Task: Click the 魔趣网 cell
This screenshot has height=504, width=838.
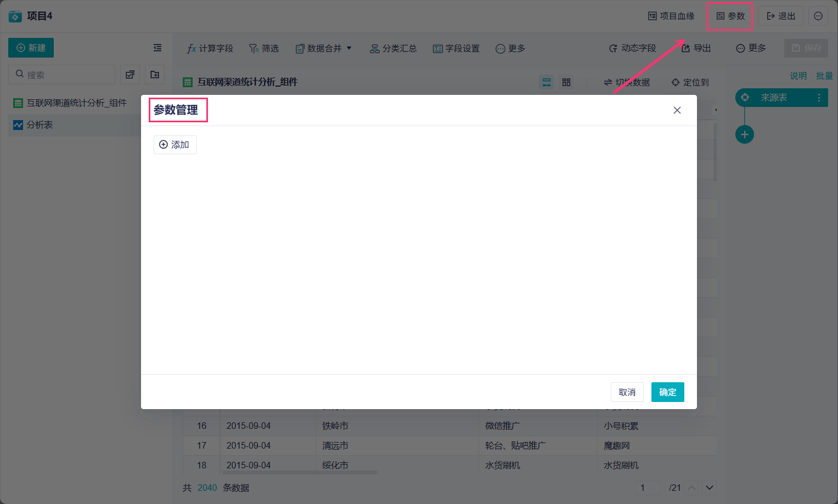Action: coord(657,445)
